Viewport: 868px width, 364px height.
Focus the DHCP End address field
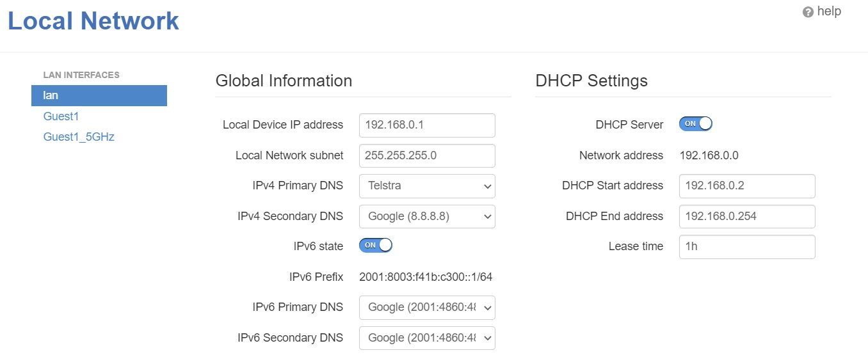746,216
